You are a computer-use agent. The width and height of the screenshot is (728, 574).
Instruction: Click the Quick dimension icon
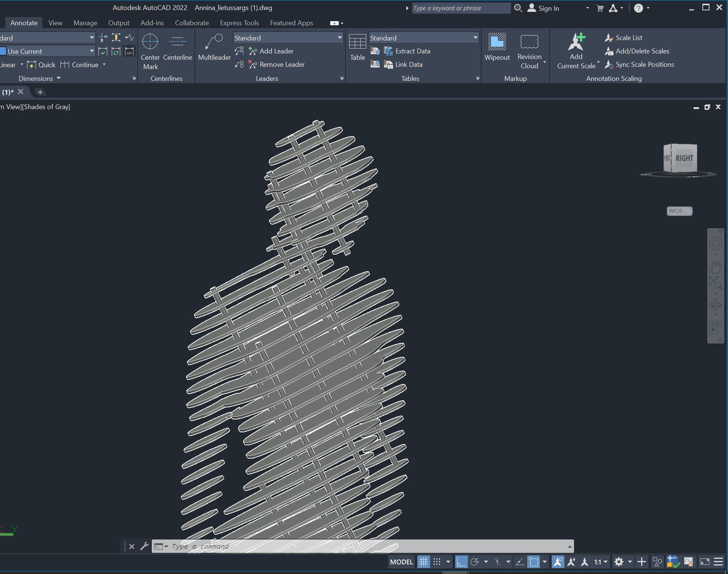[x=31, y=65]
